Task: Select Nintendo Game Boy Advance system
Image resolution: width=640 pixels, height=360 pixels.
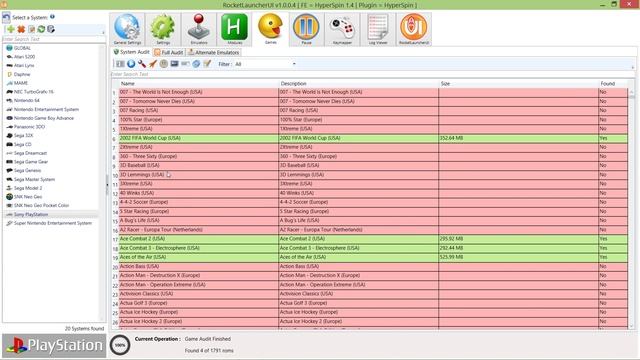Action: click(44, 118)
